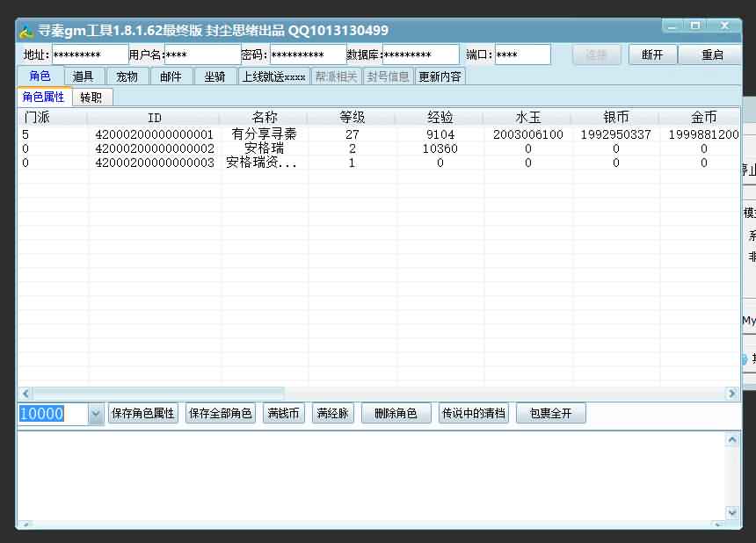The image size is (756, 543).
Task: Open the 10000 value dropdown
Action: [96, 414]
